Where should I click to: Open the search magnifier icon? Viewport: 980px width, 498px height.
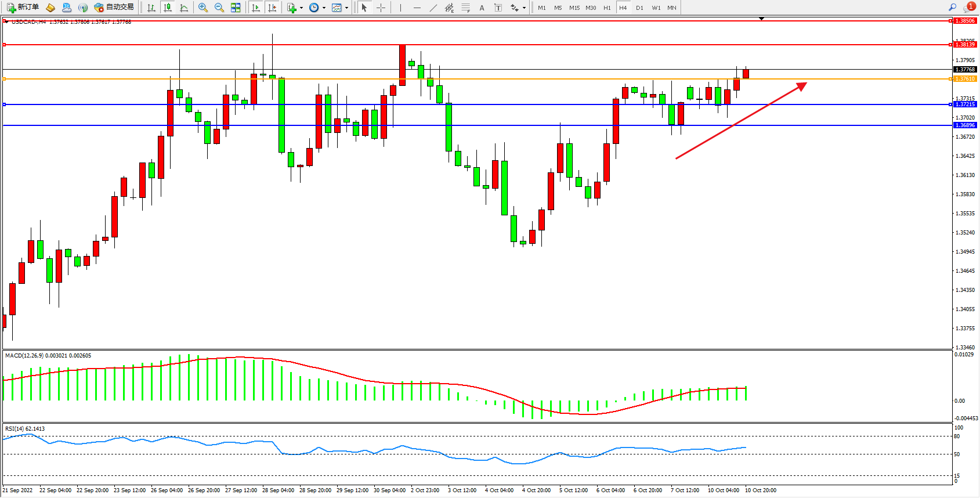[952, 8]
